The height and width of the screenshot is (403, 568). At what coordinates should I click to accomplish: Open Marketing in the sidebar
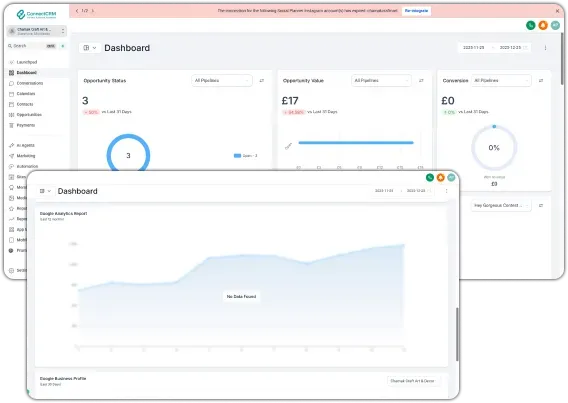click(26, 156)
